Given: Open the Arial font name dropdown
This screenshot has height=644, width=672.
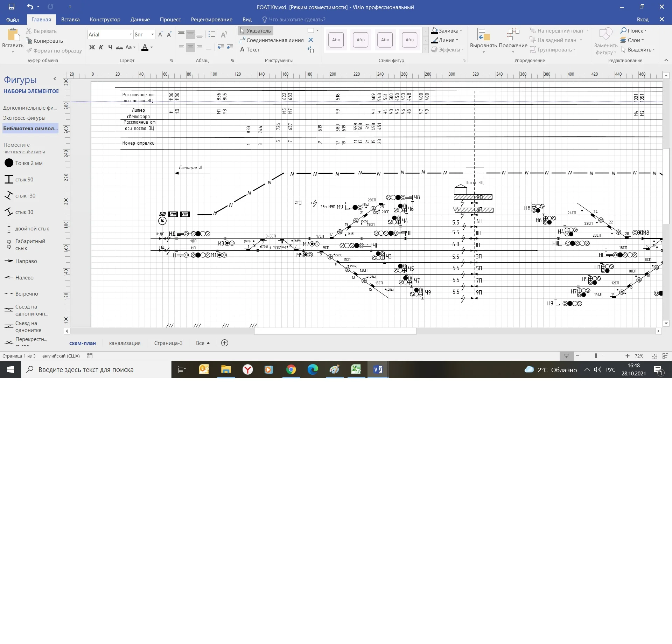Looking at the screenshot, I should pos(131,34).
